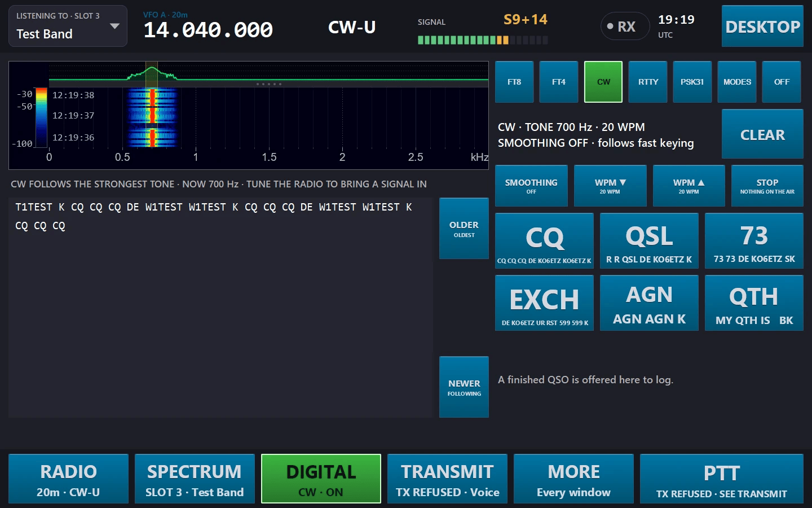Switch to the RADIO tab
812x508 pixels.
(68, 479)
